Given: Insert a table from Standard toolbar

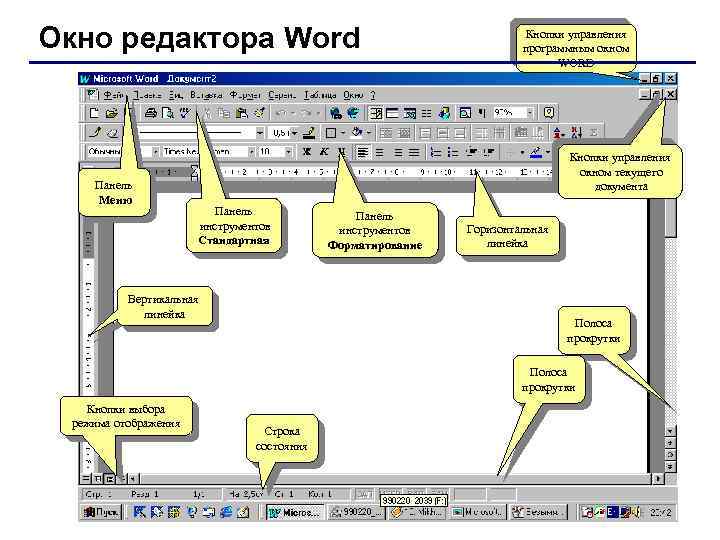Looking at the screenshot, I should point(393,112).
